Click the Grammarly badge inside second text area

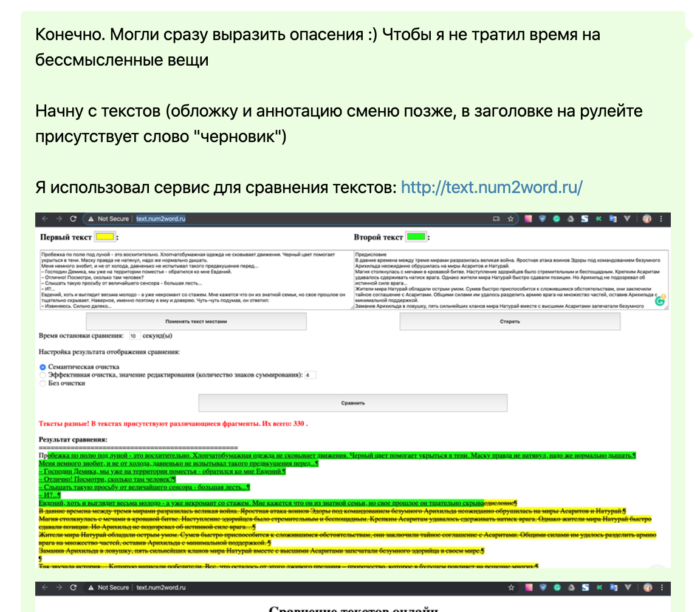[660, 301]
